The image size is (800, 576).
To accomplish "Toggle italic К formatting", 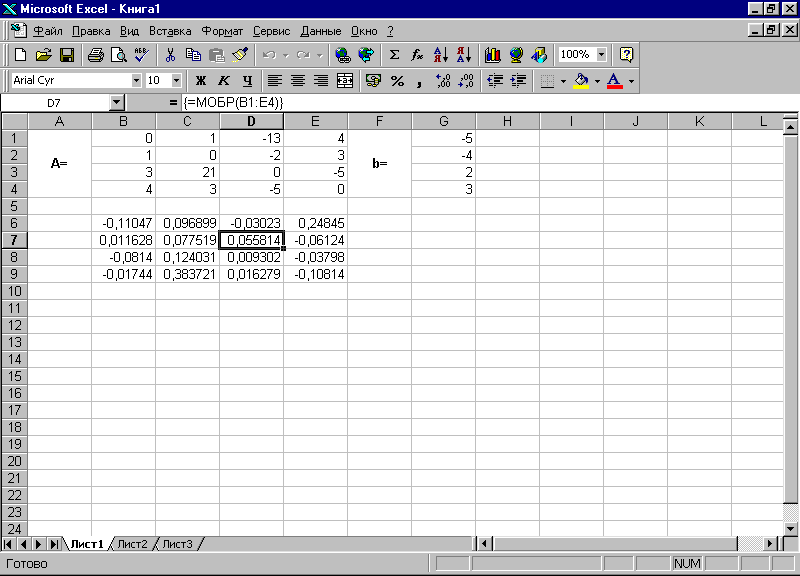I will pos(224,81).
